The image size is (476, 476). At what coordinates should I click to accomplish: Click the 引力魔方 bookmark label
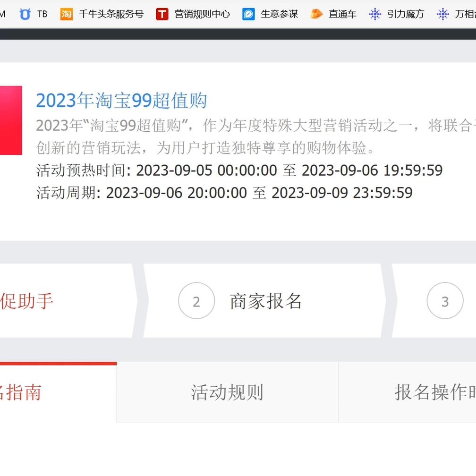tap(406, 14)
